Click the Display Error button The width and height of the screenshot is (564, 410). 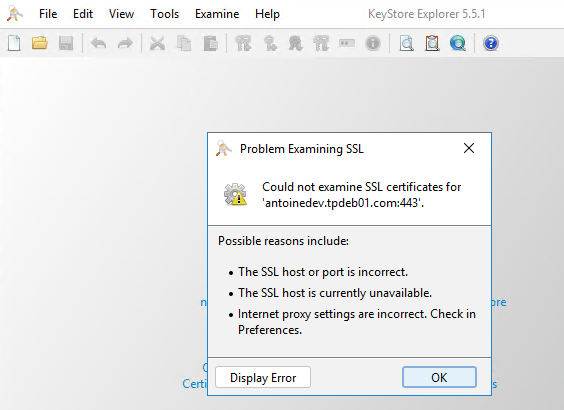tap(263, 377)
